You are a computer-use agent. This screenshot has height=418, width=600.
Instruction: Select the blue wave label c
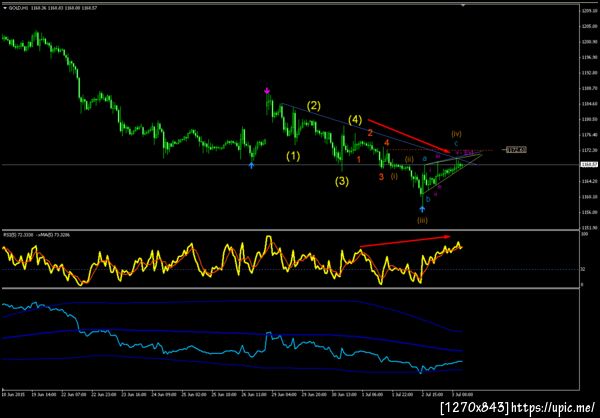pyautogui.click(x=456, y=143)
